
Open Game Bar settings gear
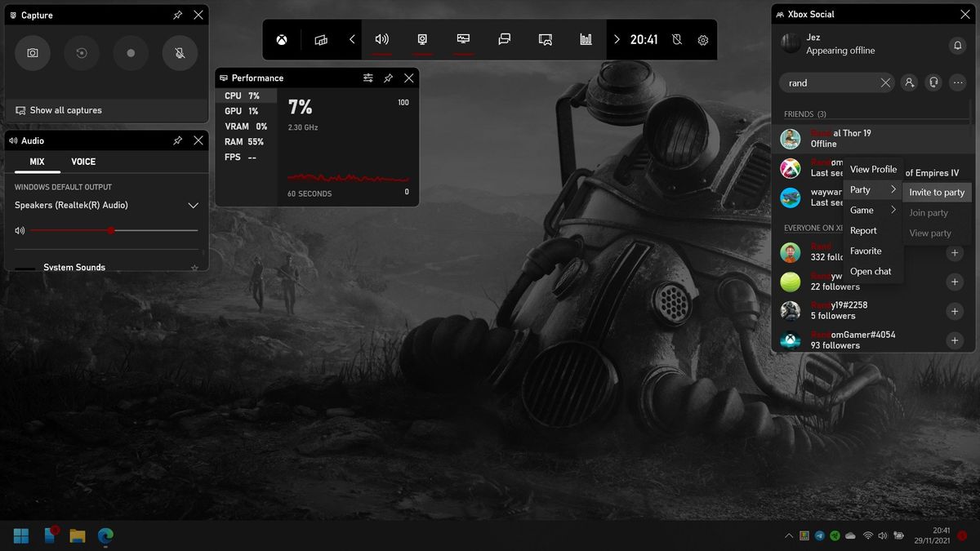[702, 39]
